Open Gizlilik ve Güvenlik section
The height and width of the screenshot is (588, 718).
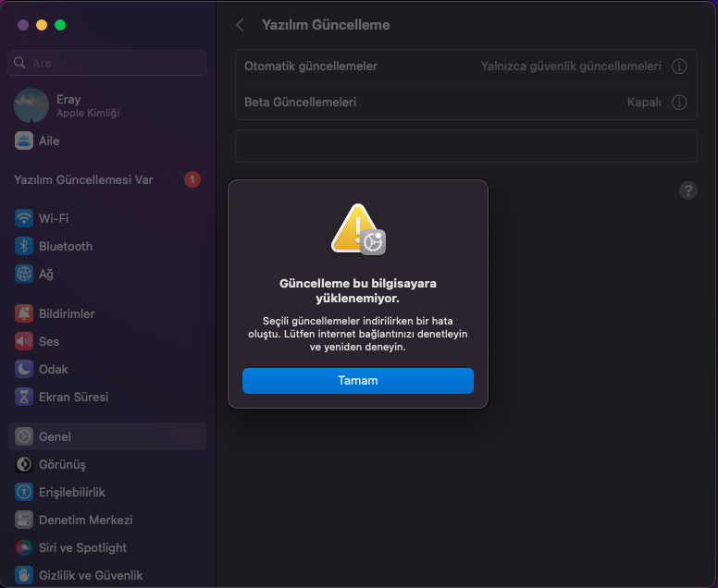click(x=91, y=576)
